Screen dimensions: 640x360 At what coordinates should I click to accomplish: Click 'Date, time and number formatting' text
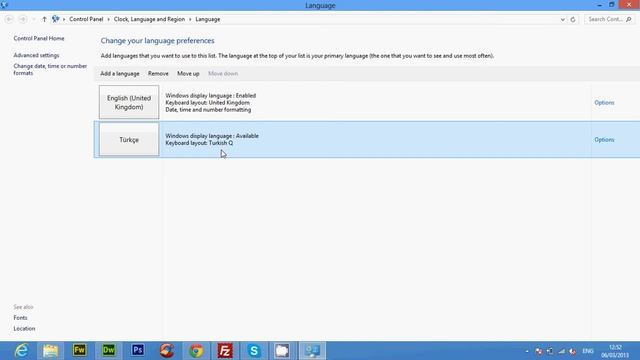click(208, 110)
